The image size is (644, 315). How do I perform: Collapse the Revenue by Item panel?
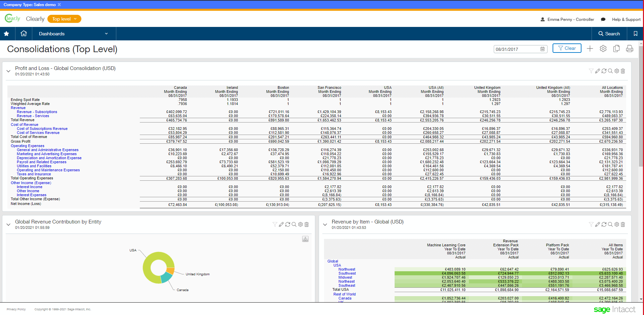coord(325,224)
